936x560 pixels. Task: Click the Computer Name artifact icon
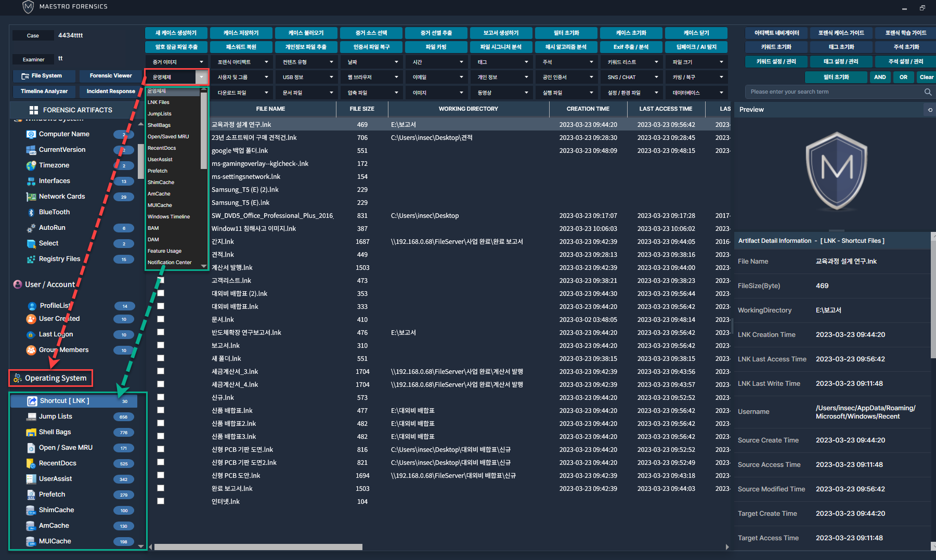tap(31, 134)
